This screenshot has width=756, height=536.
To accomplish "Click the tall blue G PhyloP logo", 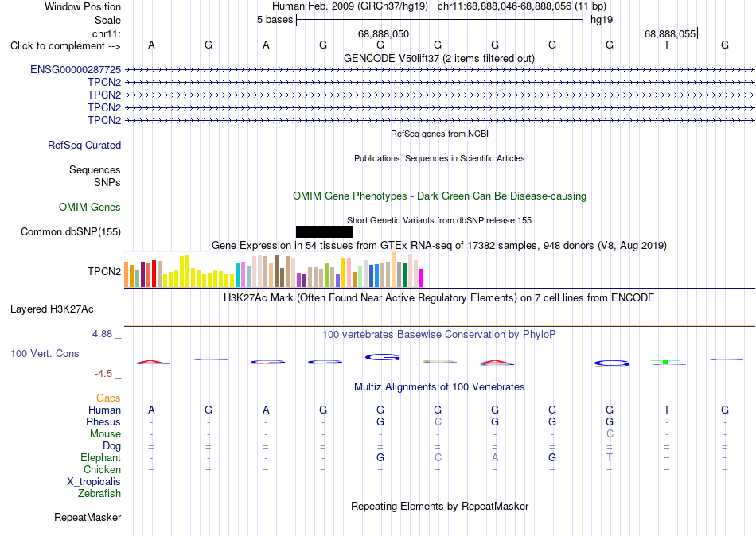I will click(382, 357).
